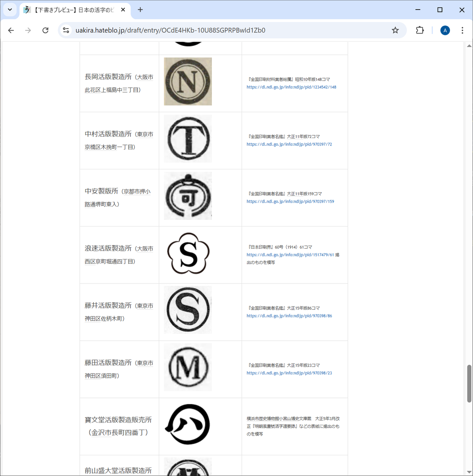The height and width of the screenshot is (476, 473).
Task: Open the circled T logo of 中村活版製造所
Action: [188, 139]
